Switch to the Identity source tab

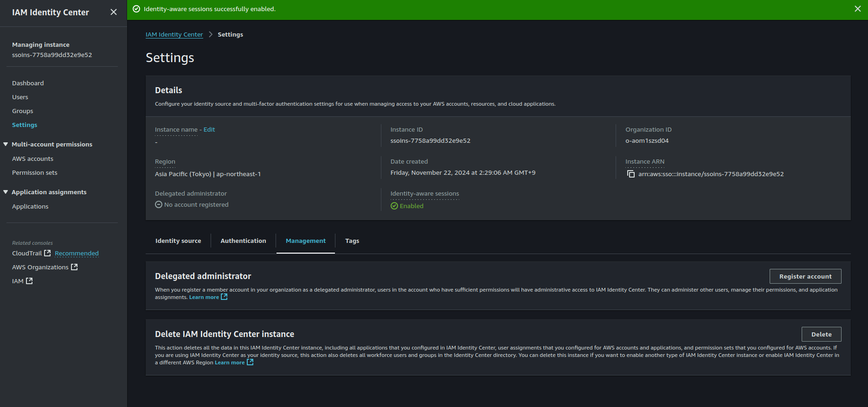178,241
